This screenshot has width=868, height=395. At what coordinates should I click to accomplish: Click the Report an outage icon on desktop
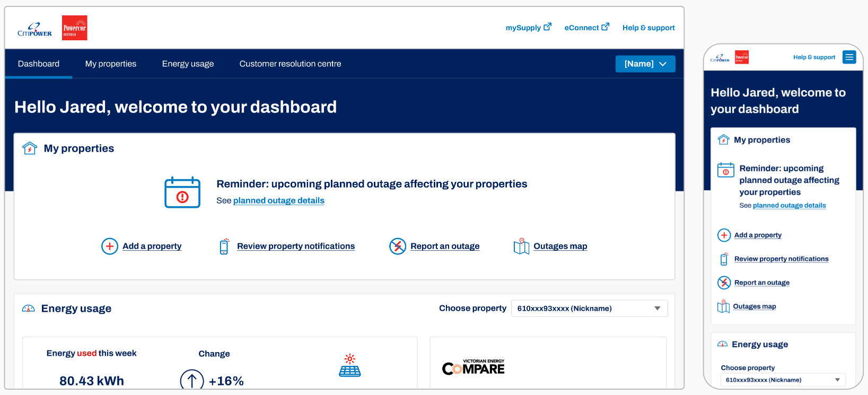tap(397, 246)
